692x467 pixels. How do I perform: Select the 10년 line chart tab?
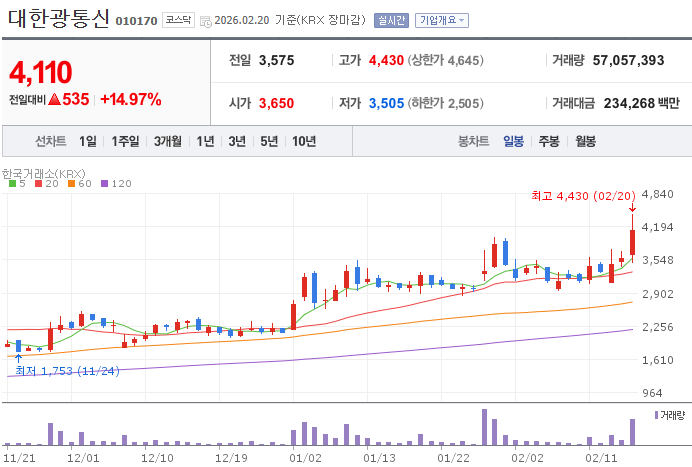[304, 141]
